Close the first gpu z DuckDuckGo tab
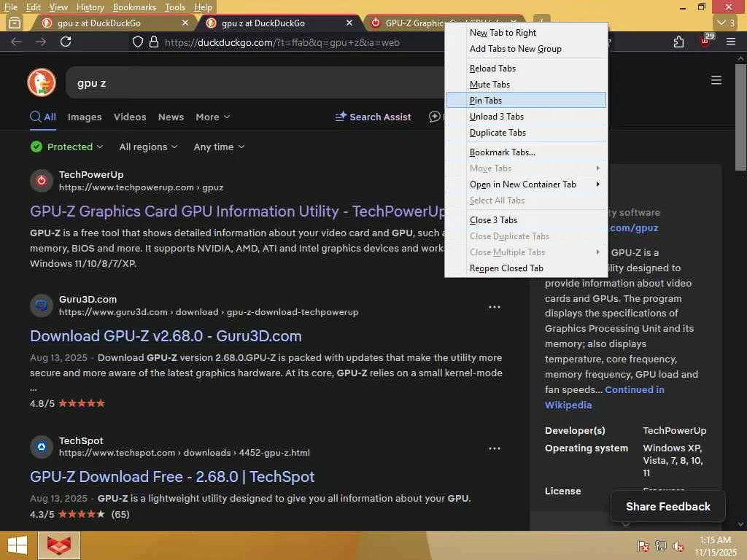Viewport: 747px width, 560px height. click(185, 23)
